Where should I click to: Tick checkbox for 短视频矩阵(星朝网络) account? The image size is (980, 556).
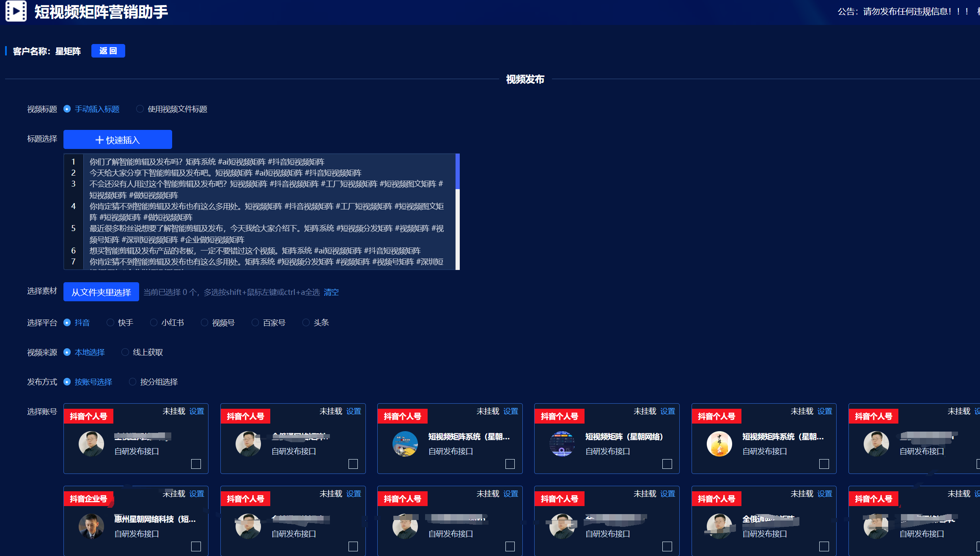667,464
